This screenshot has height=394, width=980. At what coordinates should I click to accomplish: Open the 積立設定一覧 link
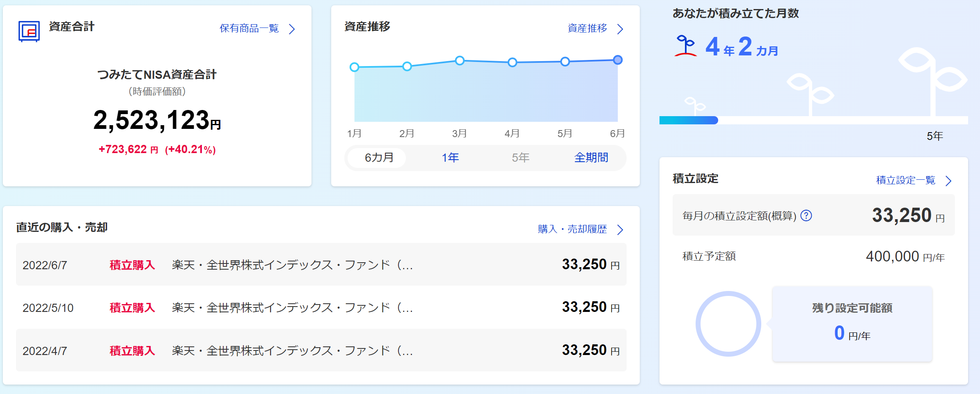[x=905, y=180]
